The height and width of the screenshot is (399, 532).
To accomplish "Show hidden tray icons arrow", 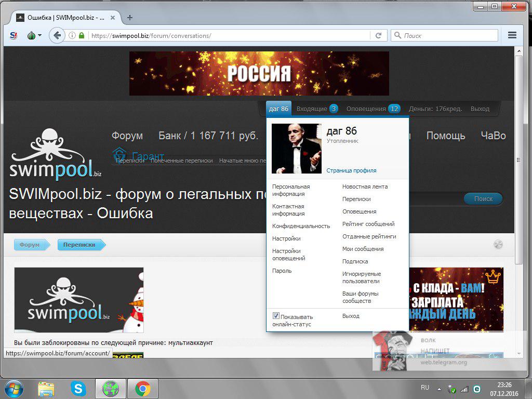I will click(440, 389).
